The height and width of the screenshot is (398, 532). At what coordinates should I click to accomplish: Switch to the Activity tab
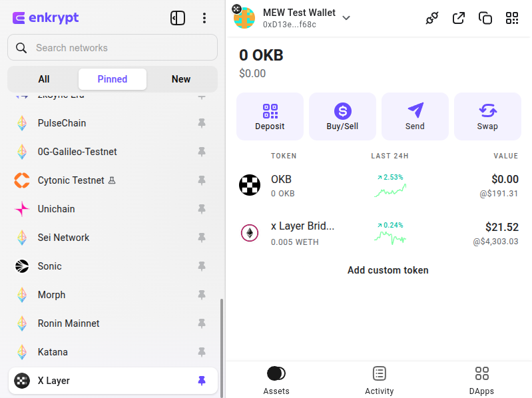379,381
